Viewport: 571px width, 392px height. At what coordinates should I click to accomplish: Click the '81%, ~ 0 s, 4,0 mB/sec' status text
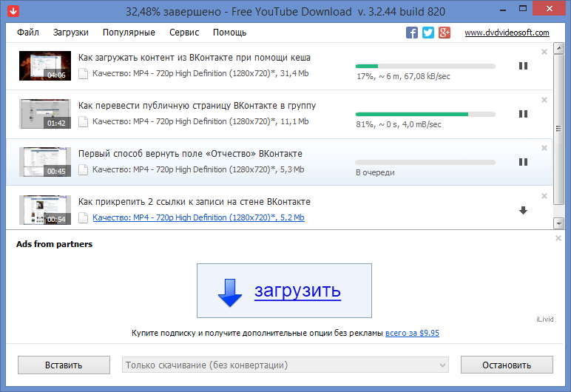(399, 124)
